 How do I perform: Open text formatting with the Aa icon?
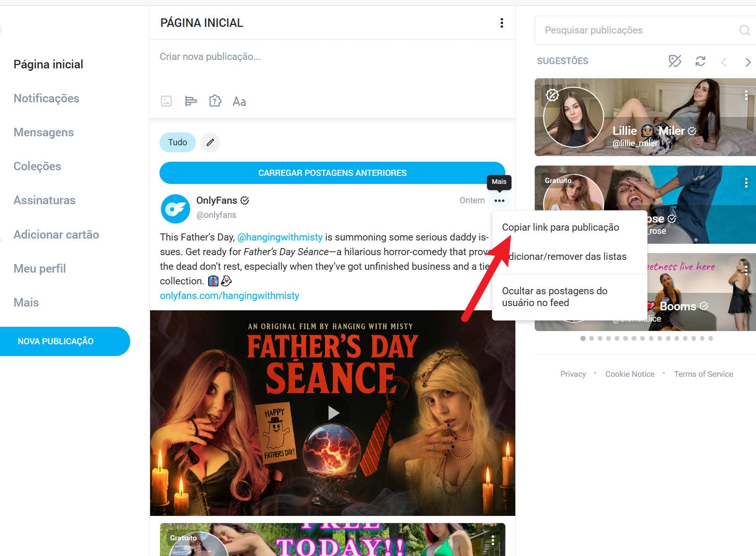(x=239, y=101)
